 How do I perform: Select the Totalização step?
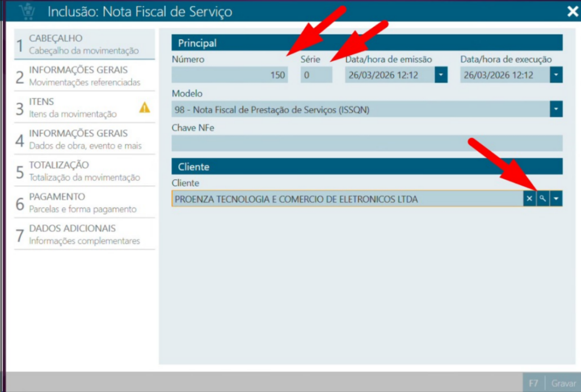(x=84, y=171)
